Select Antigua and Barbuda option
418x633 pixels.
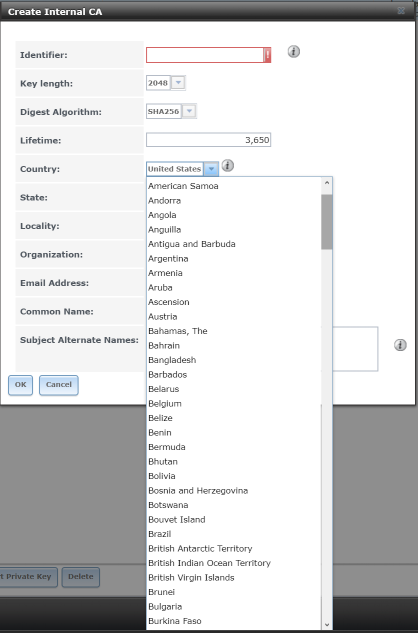[x=234, y=244]
